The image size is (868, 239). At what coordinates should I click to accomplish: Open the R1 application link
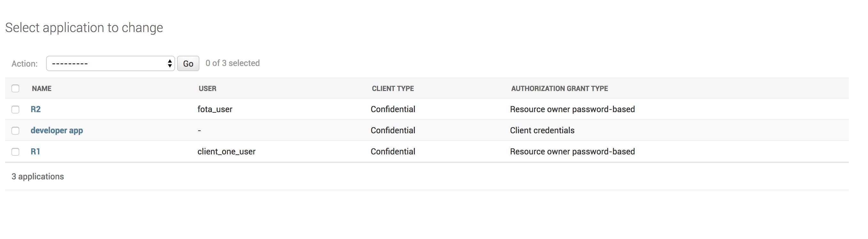35,152
